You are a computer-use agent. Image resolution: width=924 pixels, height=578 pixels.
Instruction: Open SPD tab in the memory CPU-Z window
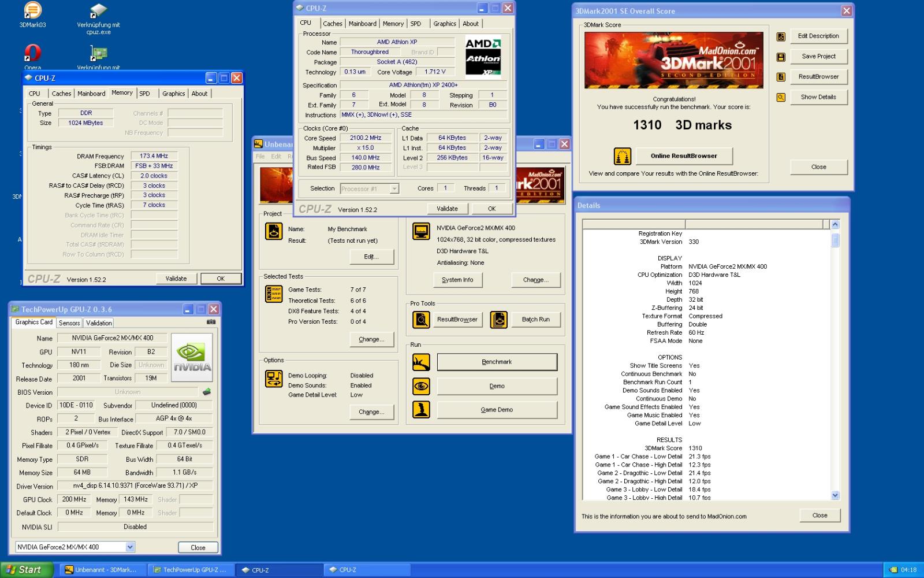144,93
